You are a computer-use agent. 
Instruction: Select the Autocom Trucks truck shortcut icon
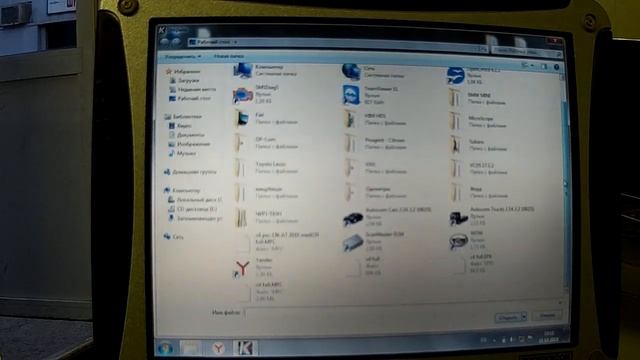coord(458,218)
